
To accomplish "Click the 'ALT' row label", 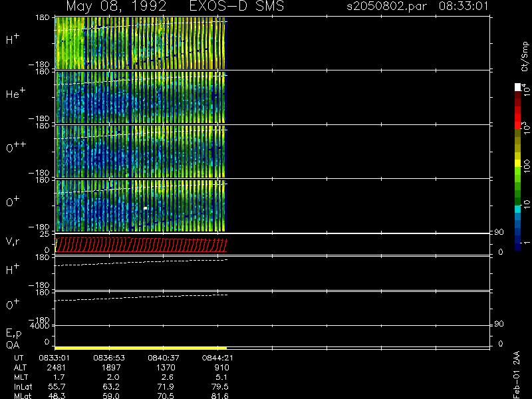I will (x=20, y=368).
